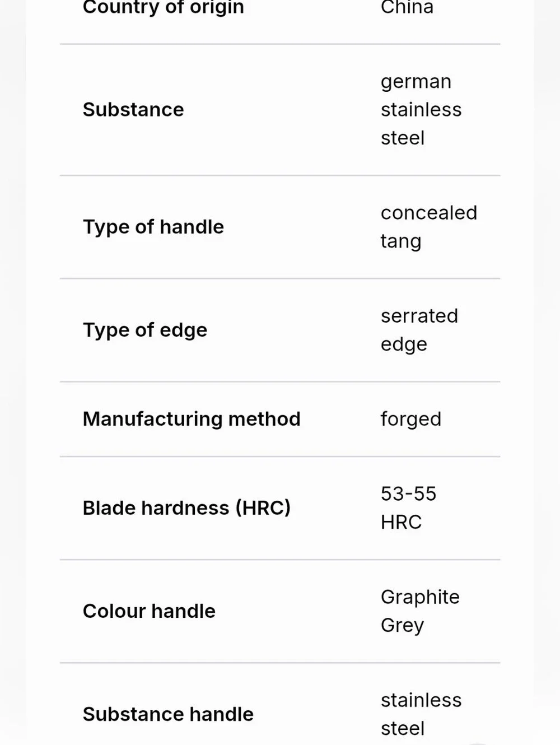Viewport: 560px width, 745px height.
Task: Select the 'China' value text
Action: coord(407,7)
